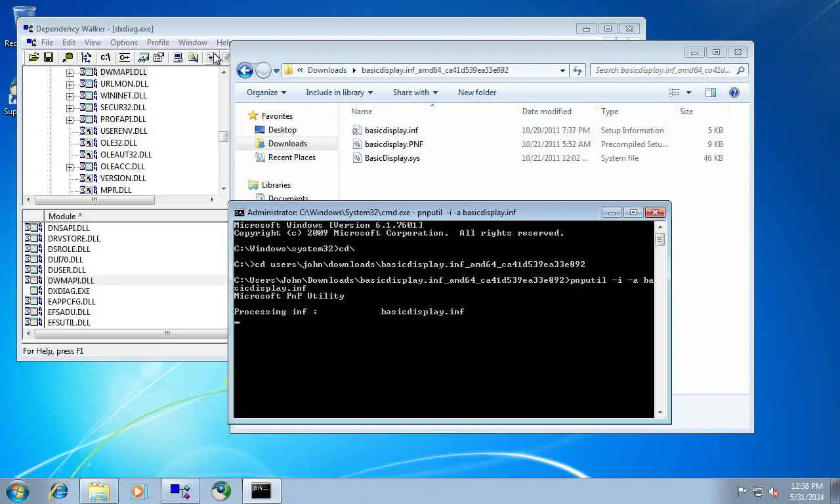Click the Windows Start orb
Viewport: 840px width, 504px height.
point(17,490)
